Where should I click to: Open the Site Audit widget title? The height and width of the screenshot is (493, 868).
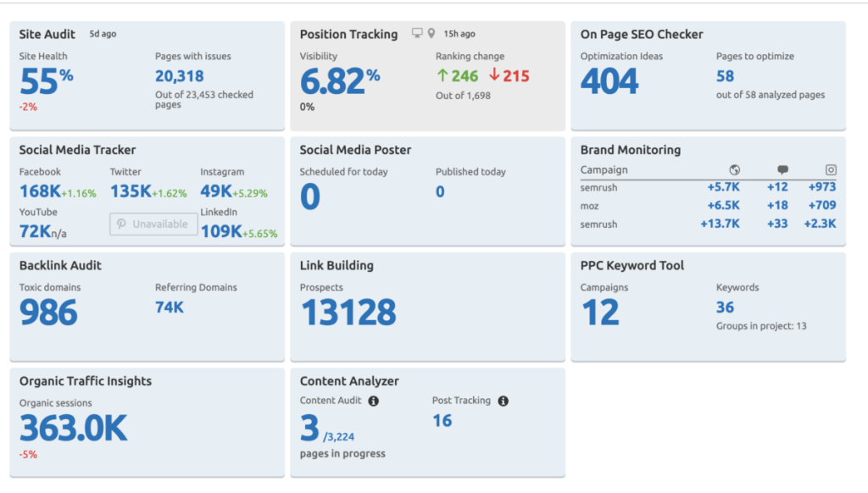(x=49, y=34)
